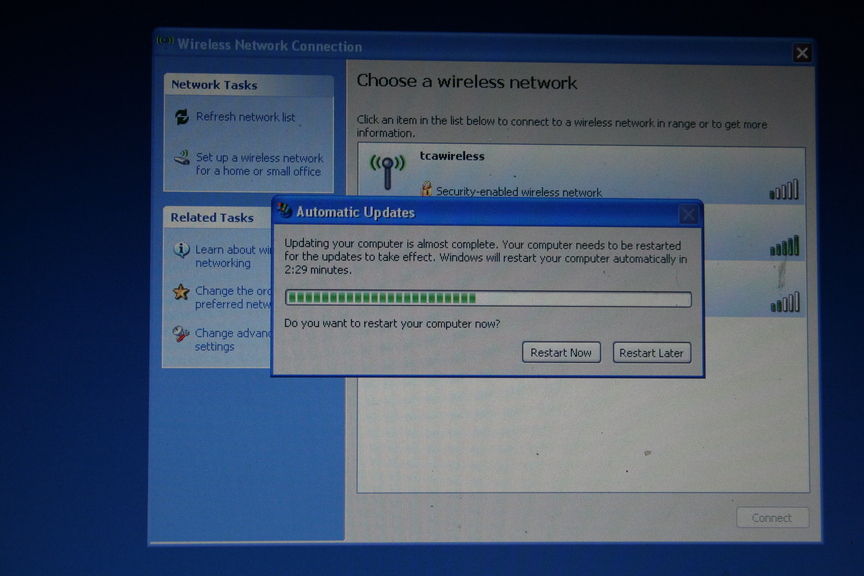This screenshot has width=864, height=576.
Task: Click the Change advanced settings icon
Action: (181, 333)
